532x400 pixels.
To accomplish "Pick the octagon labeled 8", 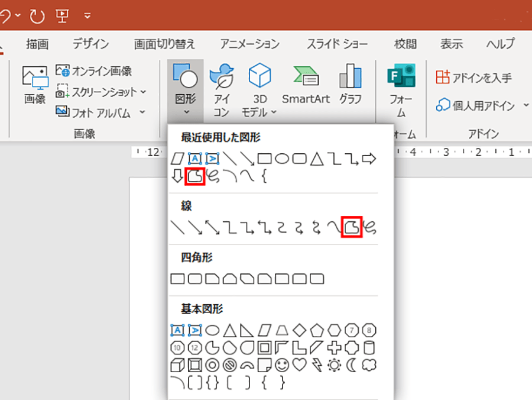I will tap(369, 330).
